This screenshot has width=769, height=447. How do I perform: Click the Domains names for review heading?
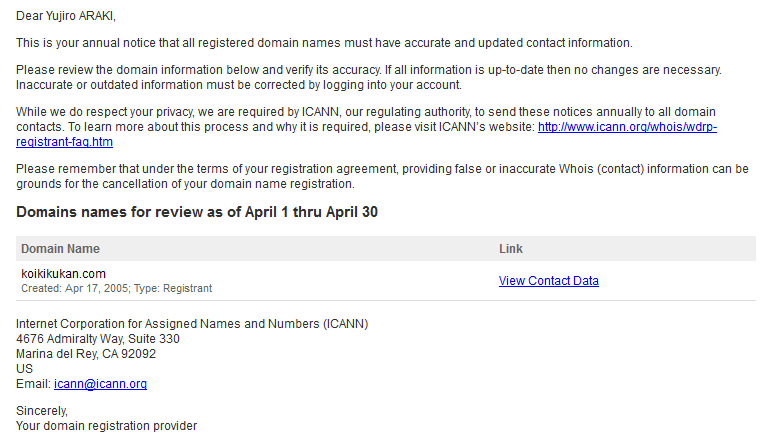tap(197, 212)
